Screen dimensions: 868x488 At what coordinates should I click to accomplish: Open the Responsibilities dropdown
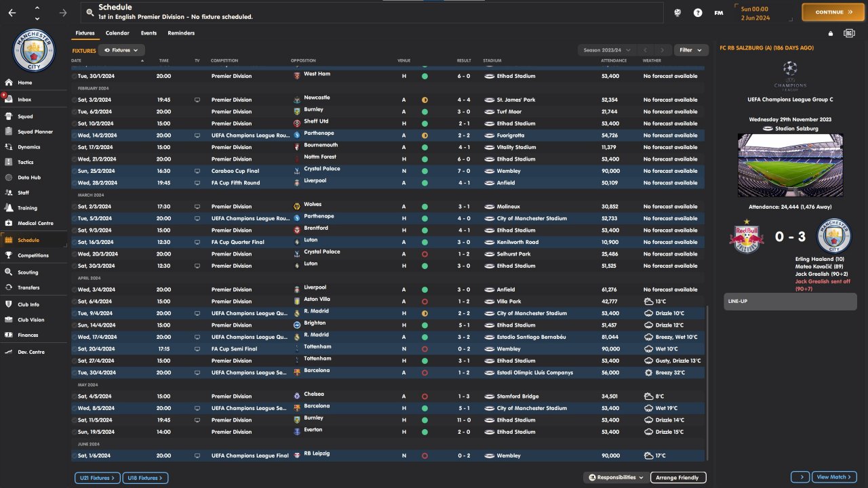pyautogui.click(x=616, y=478)
